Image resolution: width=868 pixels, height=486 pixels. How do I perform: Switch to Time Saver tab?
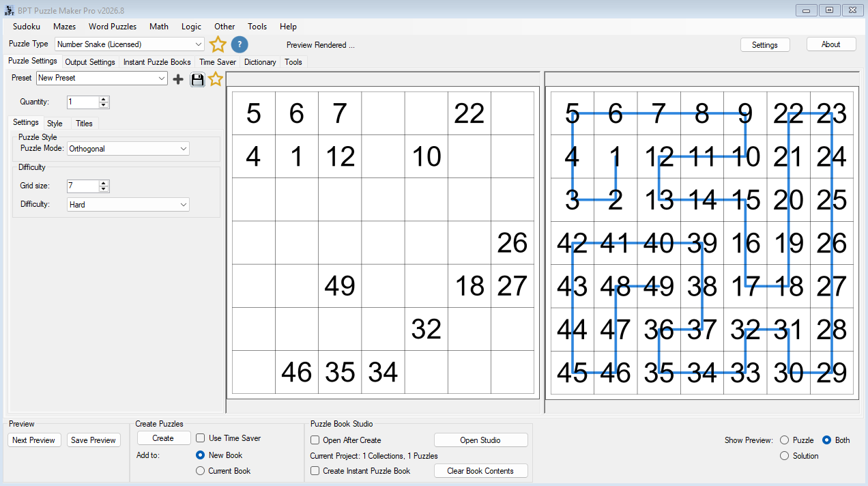(218, 62)
